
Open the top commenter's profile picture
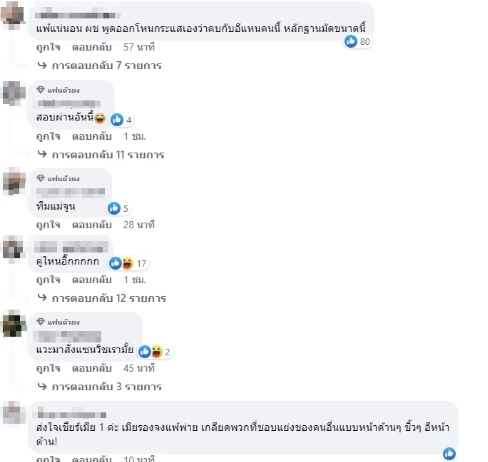click(x=13, y=15)
